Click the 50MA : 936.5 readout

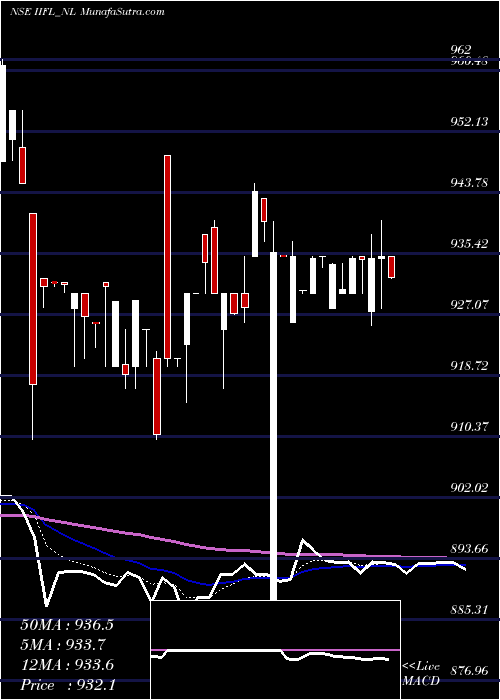[x=67, y=625]
